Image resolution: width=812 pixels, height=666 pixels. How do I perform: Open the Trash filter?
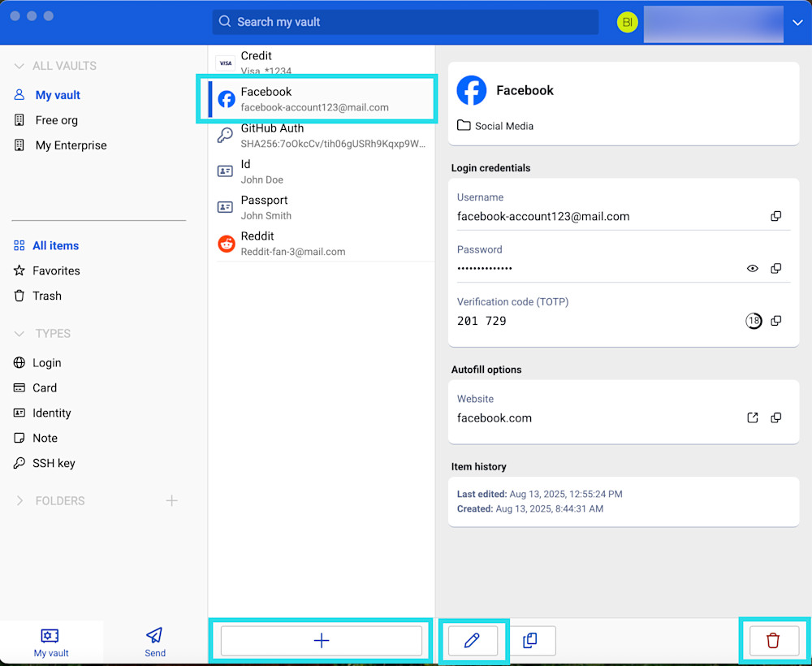coord(47,296)
